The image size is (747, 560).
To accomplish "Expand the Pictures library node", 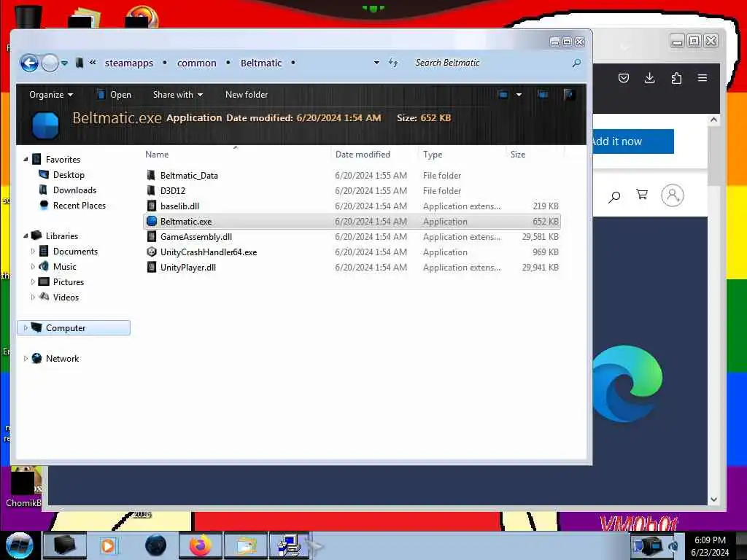I will tap(33, 281).
